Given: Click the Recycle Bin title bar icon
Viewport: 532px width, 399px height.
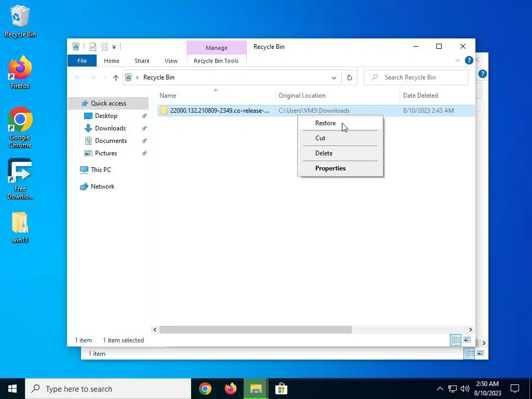Looking at the screenshot, I should [x=76, y=46].
